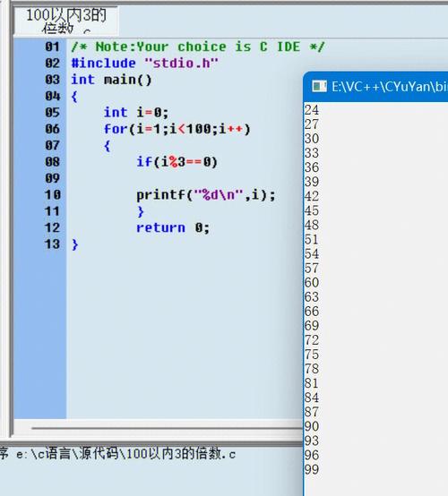This screenshot has height=496, width=448.
Task: Click the return 0 statement
Action: click(x=173, y=227)
